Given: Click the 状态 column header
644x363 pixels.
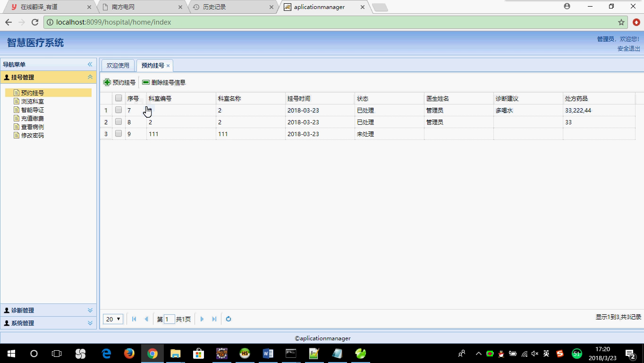Looking at the screenshot, I should pos(390,98).
